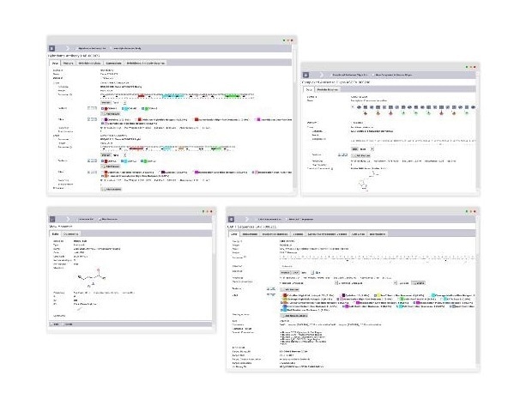This screenshot has width=532, height=412.
Task: Click the feature view icons beside the oligo Features row
Action: coord(342,154)
